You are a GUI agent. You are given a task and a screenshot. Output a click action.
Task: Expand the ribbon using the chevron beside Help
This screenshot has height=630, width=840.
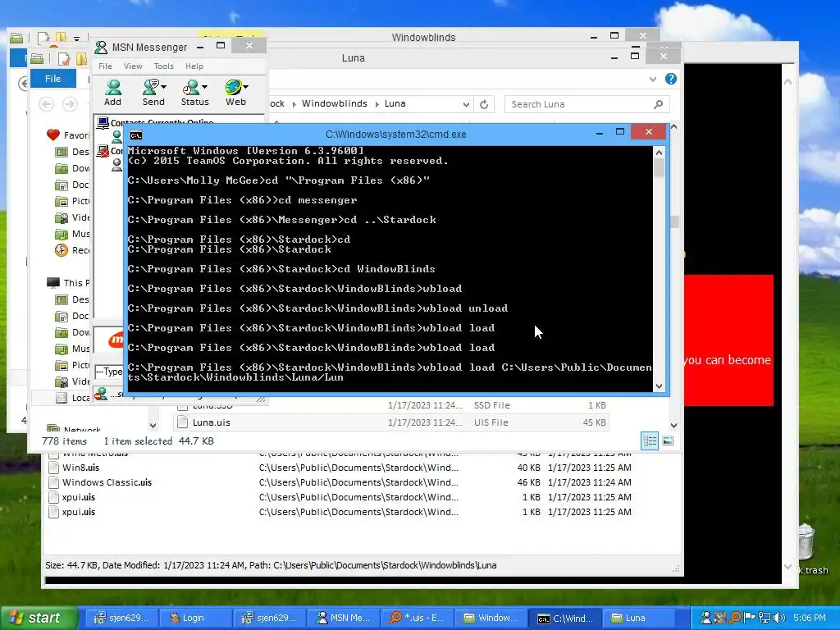click(652, 80)
